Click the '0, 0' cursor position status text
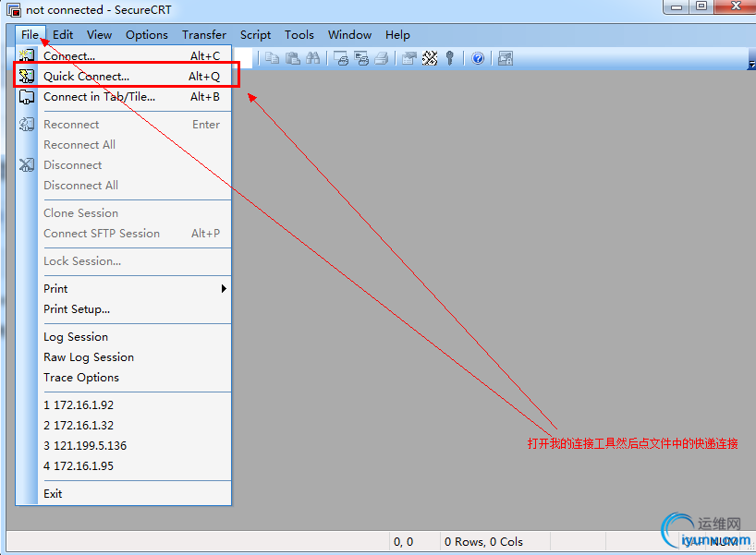756x555 pixels. point(404,542)
